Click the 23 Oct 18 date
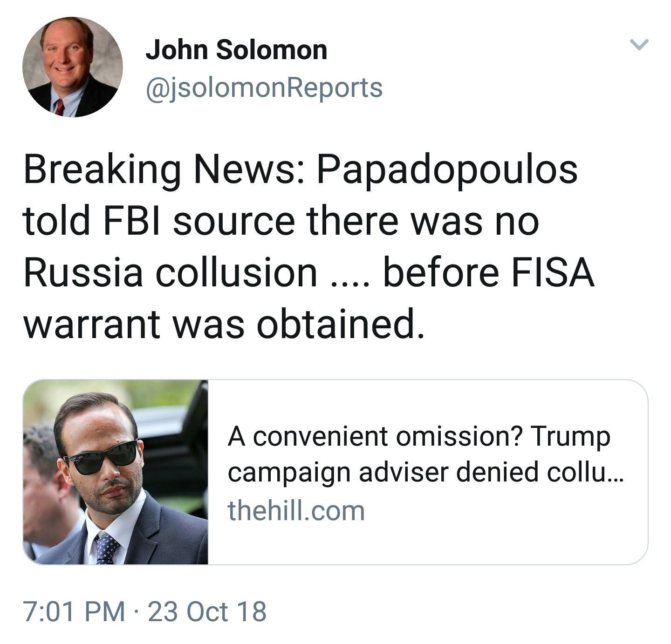Image resolution: width=671 pixels, height=644 pixels. [207, 611]
